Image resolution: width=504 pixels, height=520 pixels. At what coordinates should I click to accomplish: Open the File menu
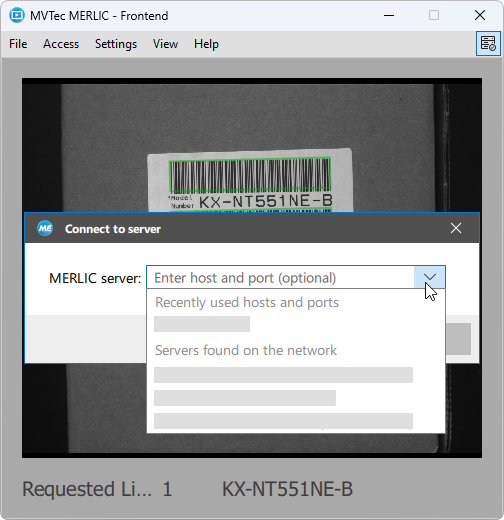[x=18, y=44]
